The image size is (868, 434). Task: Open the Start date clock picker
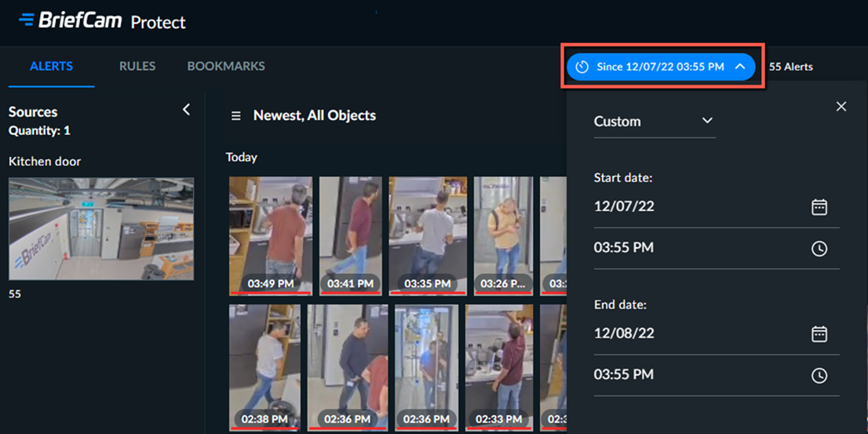pyautogui.click(x=819, y=249)
